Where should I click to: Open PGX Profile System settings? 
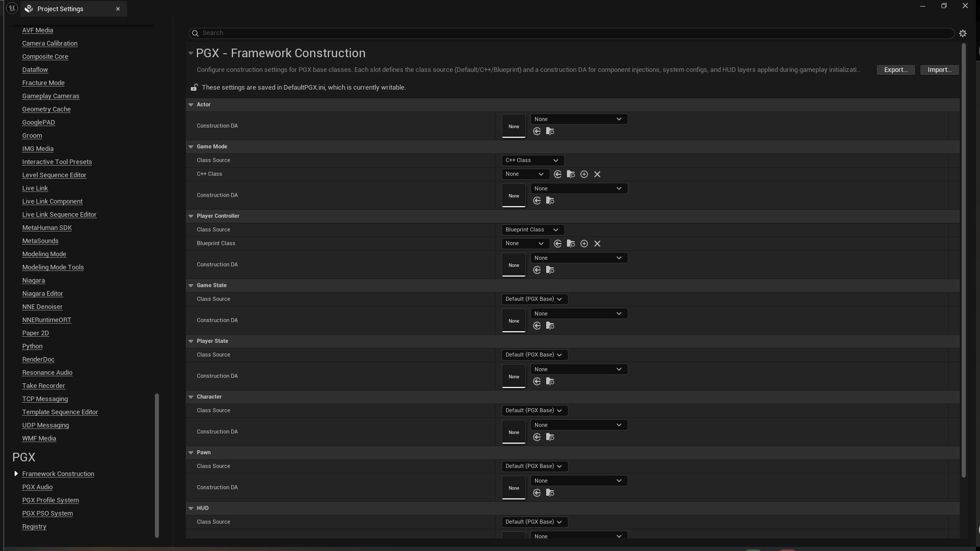tap(51, 500)
